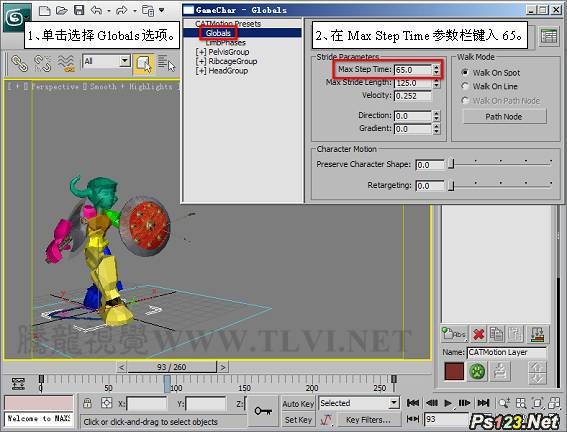Click the Copy Layer icon
567x432 pixels.
click(496, 334)
